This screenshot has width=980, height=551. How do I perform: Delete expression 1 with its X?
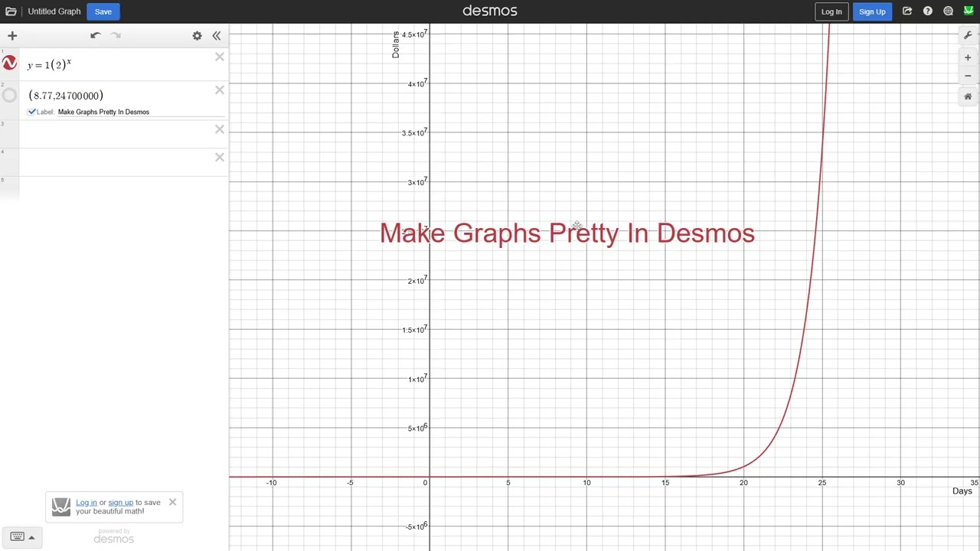point(220,57)
